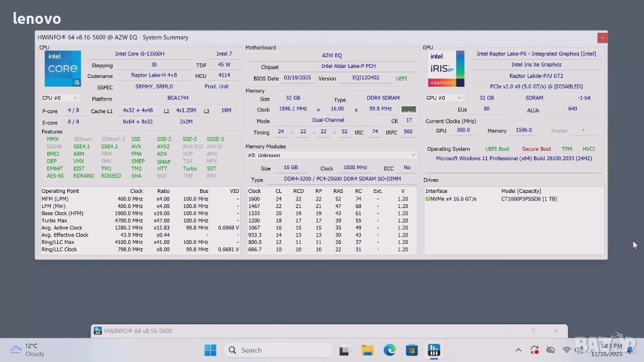Viewport: 644px width, 362px height.
Task: Open Microsoft Store from the taskbar
Action: coord(411,350)
